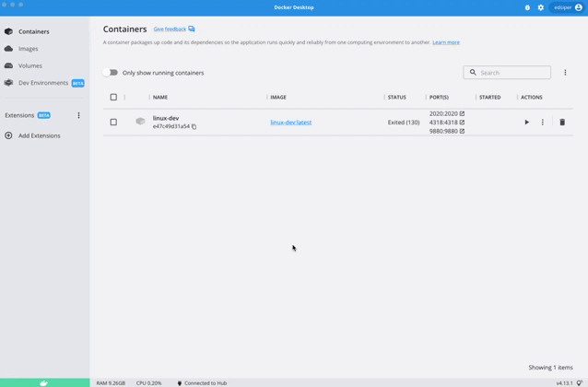588x387 pixels.
Task: Open port 9880:9880 external link
Action: coord(462,131)
